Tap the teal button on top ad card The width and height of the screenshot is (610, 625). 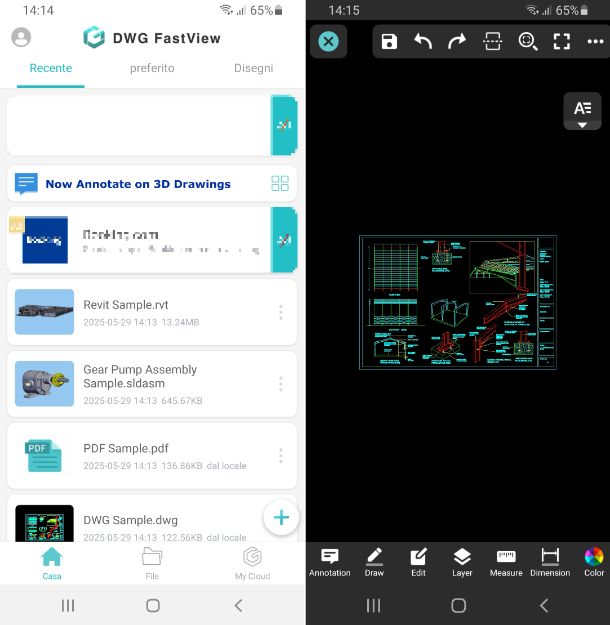pos(284,125)
